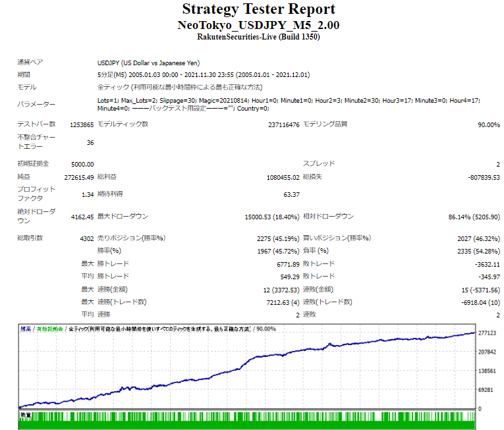The image size is (504, 430).
Task: Click average winning trade value 549.29
Action: [290, 277]
